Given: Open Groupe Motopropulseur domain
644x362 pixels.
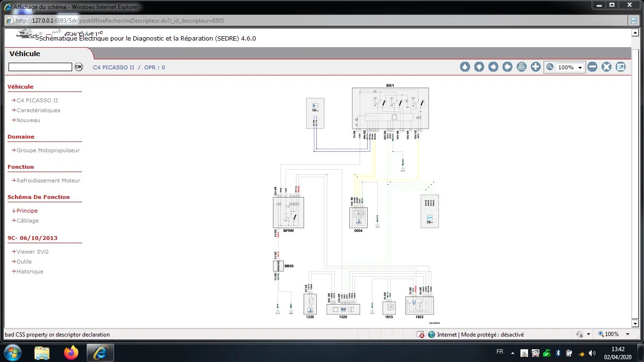Looking at the screenshot, I should coord(48,150).
